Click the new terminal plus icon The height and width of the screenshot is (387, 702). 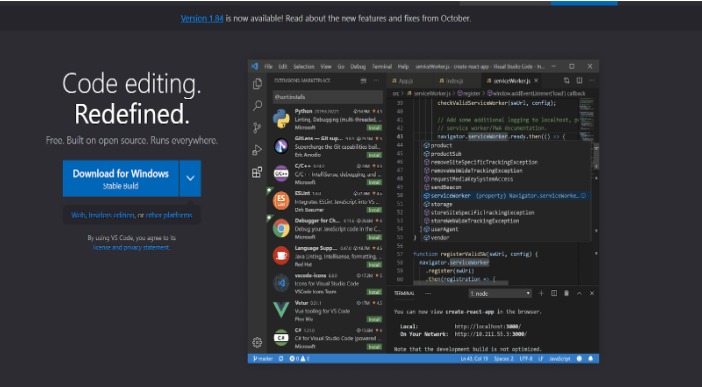(x=541, y=293)
